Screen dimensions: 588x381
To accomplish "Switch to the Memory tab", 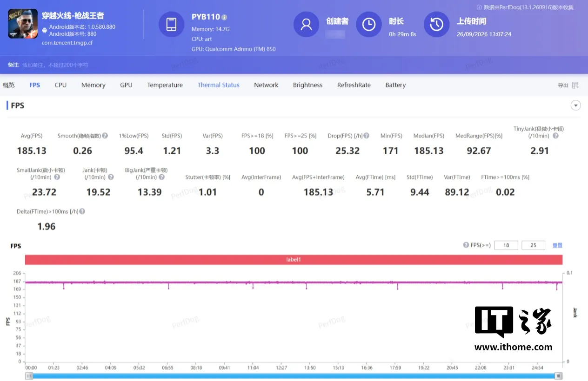I will click(94, 85).
